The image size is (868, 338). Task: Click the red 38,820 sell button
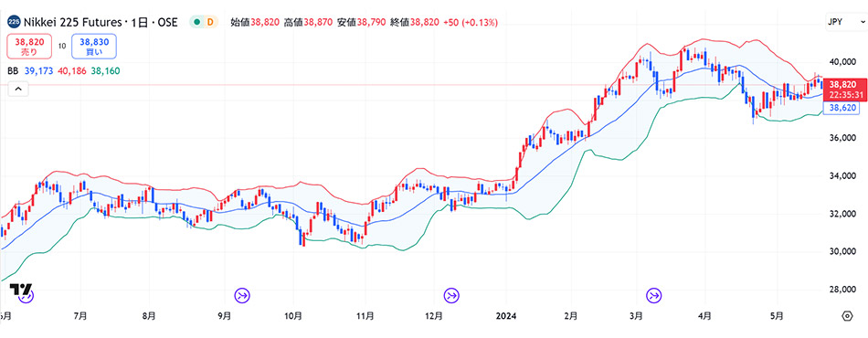(x=29, y=46)
